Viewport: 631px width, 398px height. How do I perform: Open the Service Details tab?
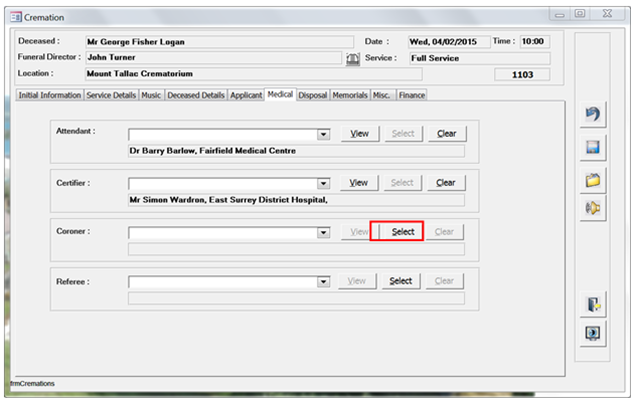(111, 95)
